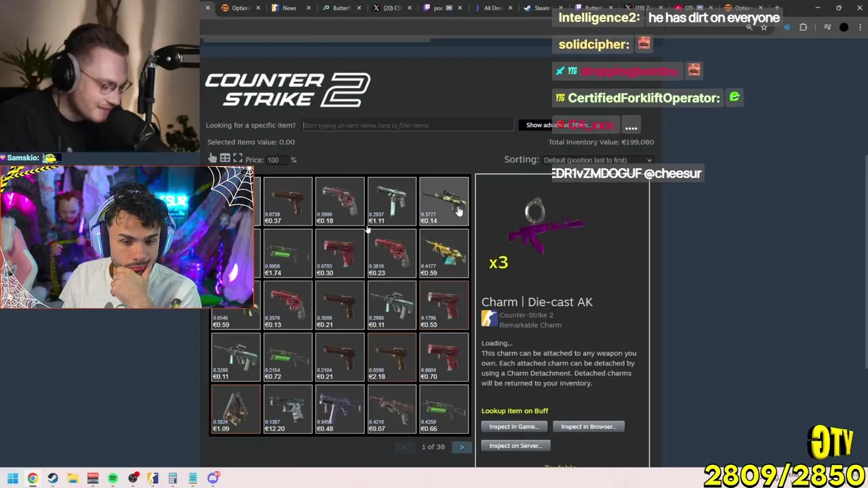Select the revolver priced €0.23
The image size is (868, 488).
[x=391, y=253]
